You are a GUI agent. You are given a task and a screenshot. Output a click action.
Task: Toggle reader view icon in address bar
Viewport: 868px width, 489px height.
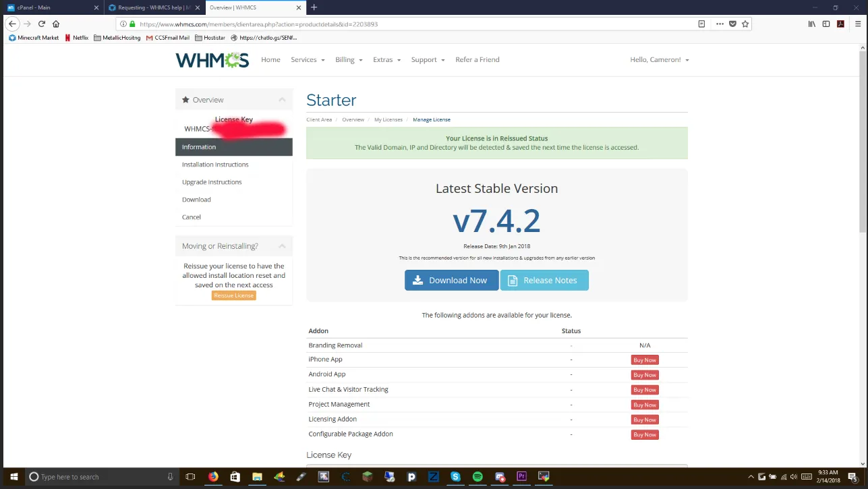(x=701, y=24)
